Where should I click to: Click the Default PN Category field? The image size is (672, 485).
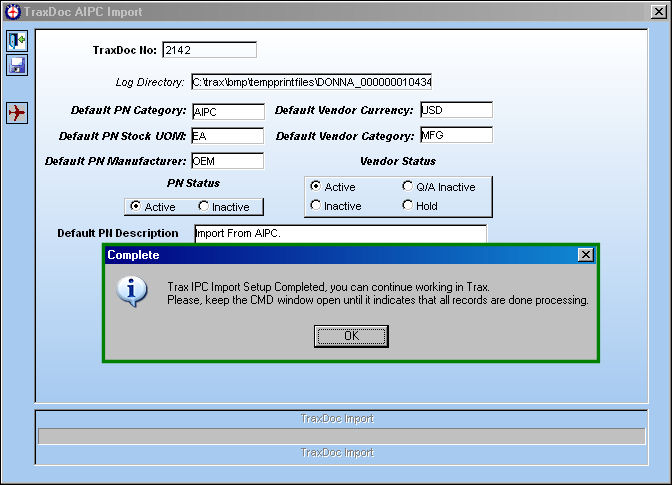tap(228, 111)
